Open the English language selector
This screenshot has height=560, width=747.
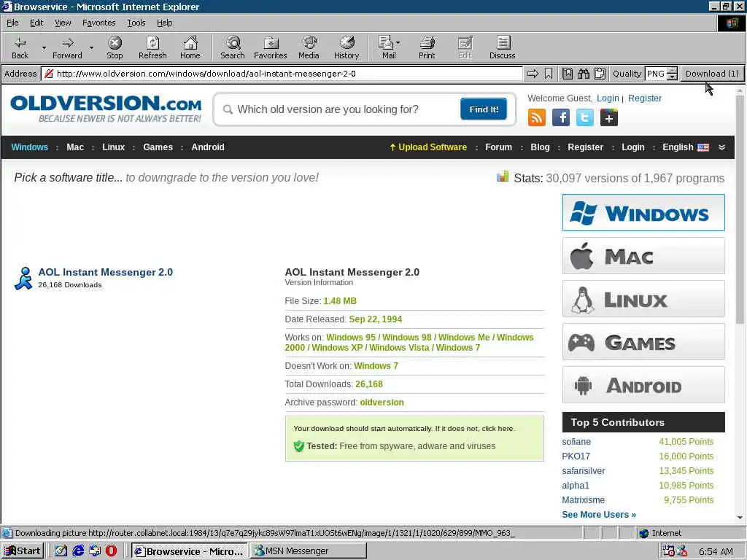[685, 147]
